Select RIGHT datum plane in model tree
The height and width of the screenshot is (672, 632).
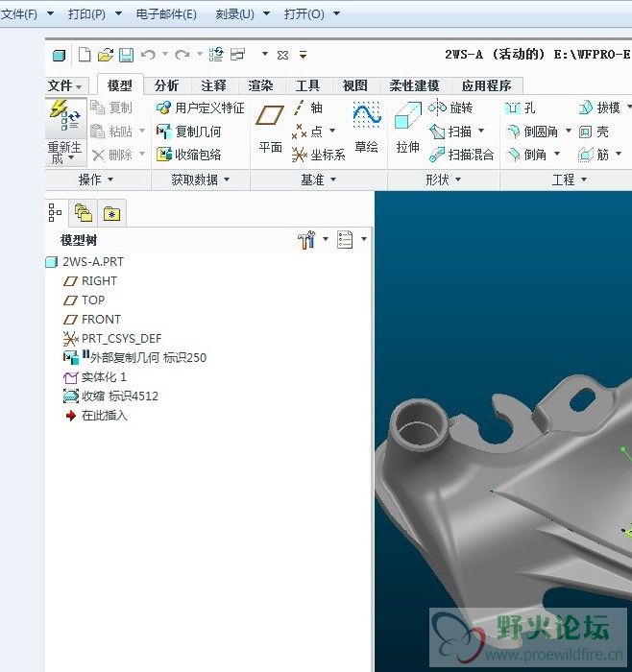[89, 281]
